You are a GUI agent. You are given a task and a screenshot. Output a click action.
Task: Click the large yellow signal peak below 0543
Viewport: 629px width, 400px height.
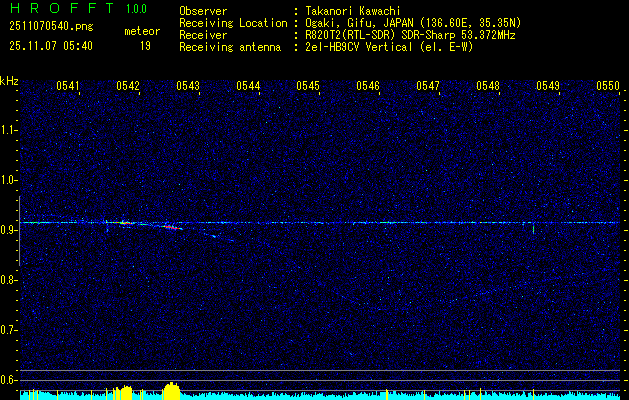[171, 389]
